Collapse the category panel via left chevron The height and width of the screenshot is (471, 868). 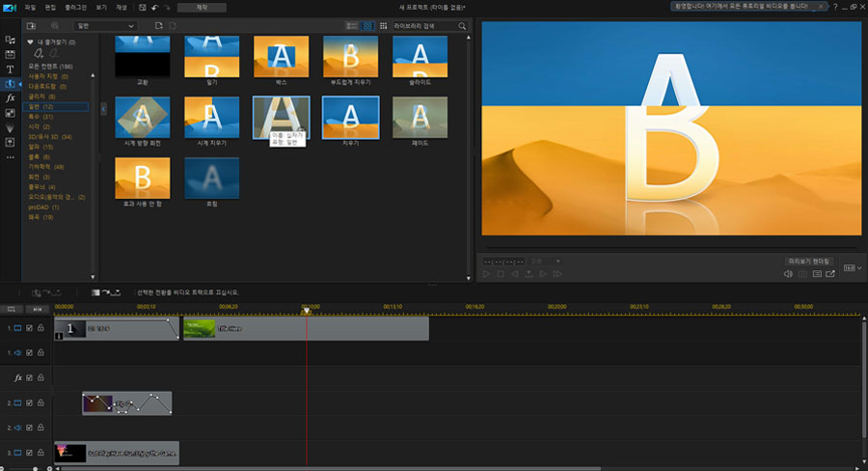click(x=103, y=109)
